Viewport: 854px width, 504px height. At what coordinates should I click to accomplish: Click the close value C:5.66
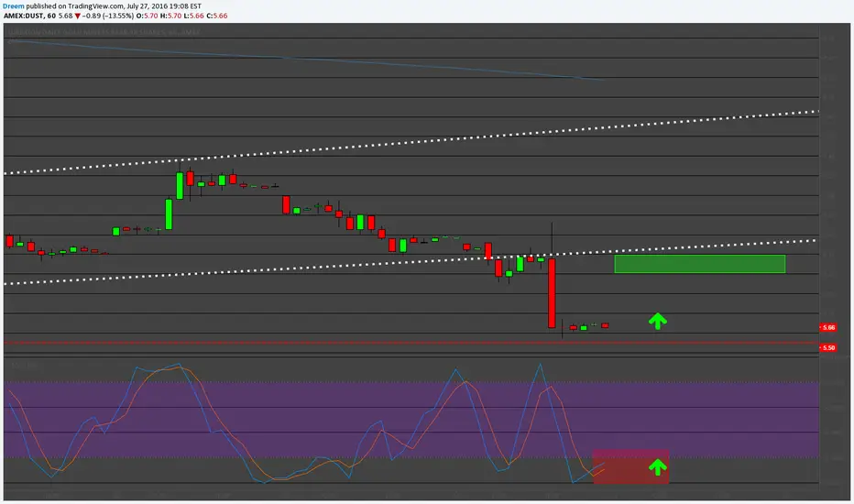click(x=217, y=16)
